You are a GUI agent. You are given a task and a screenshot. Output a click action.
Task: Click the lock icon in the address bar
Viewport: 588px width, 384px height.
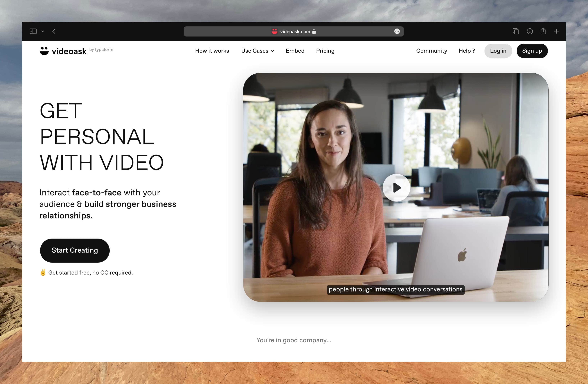(314, 31)
